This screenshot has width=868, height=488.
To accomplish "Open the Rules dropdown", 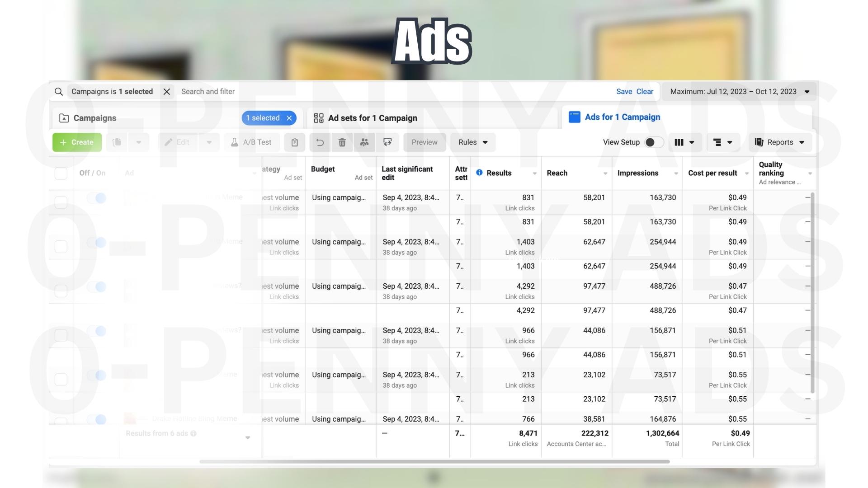I will (473, 142).
